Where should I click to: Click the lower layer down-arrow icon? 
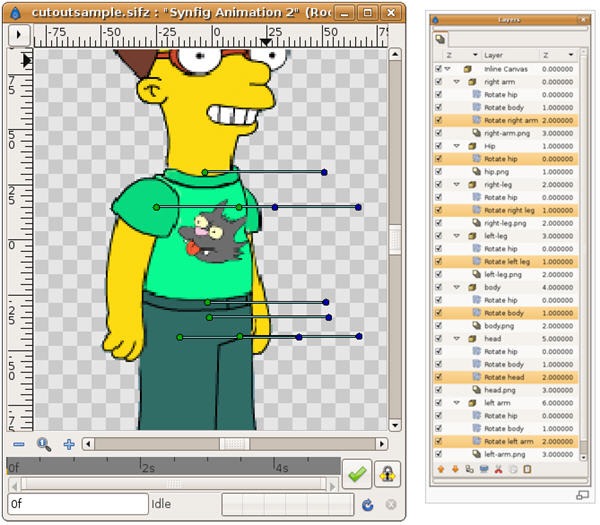[455, 468]
